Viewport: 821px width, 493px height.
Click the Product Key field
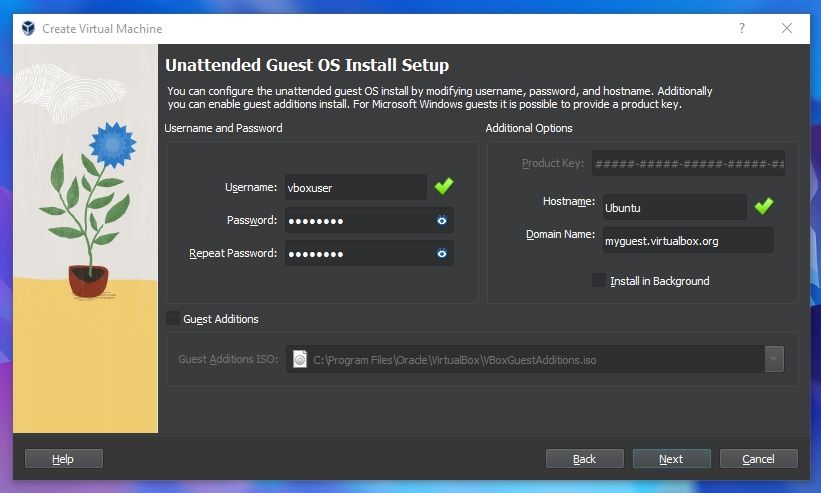click(x=688, y=163)
